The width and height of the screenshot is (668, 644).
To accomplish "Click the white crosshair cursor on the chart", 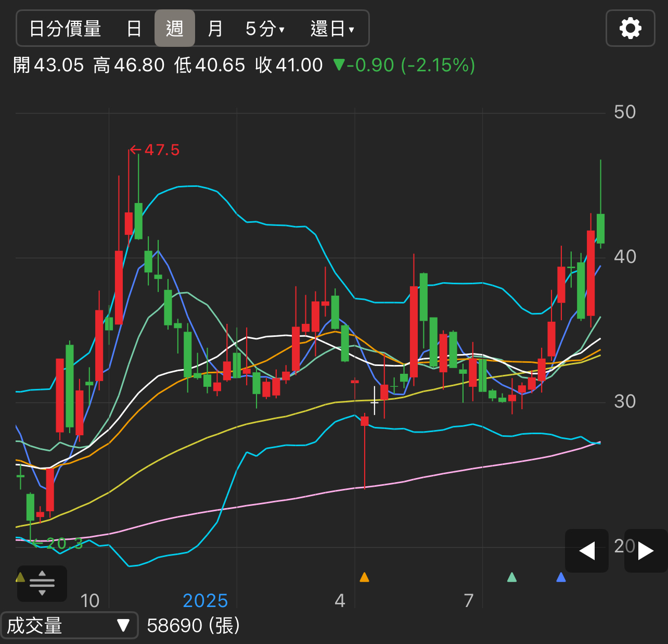I will tap(375, 402).
